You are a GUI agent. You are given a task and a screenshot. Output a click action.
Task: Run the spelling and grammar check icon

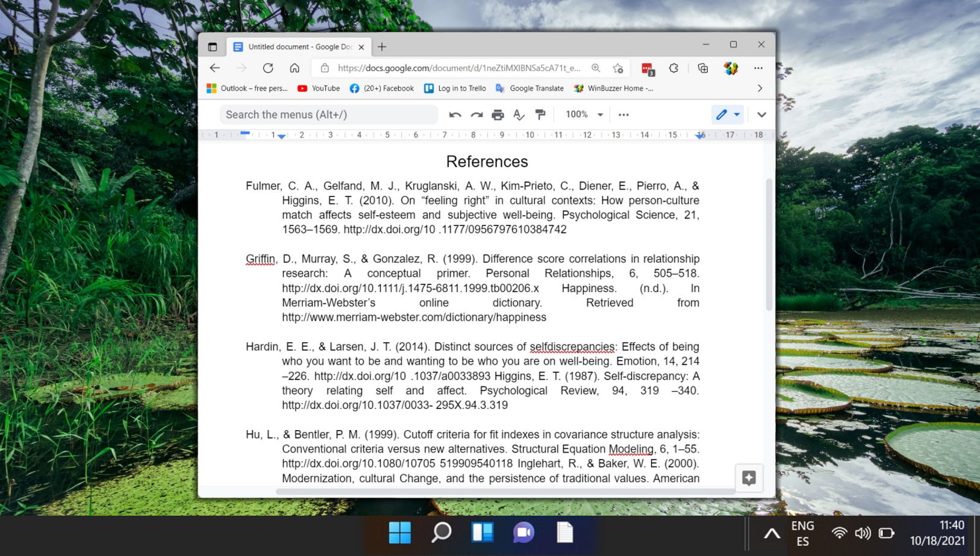[519, 114]
